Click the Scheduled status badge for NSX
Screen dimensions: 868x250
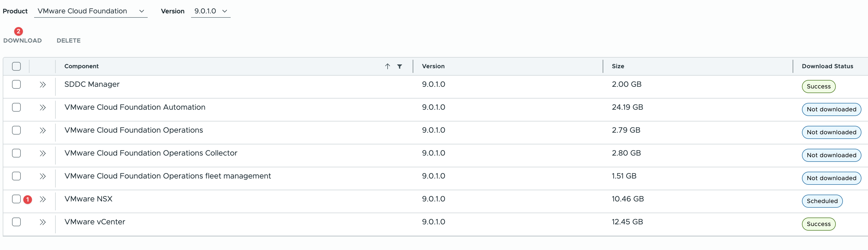point(822,201)
